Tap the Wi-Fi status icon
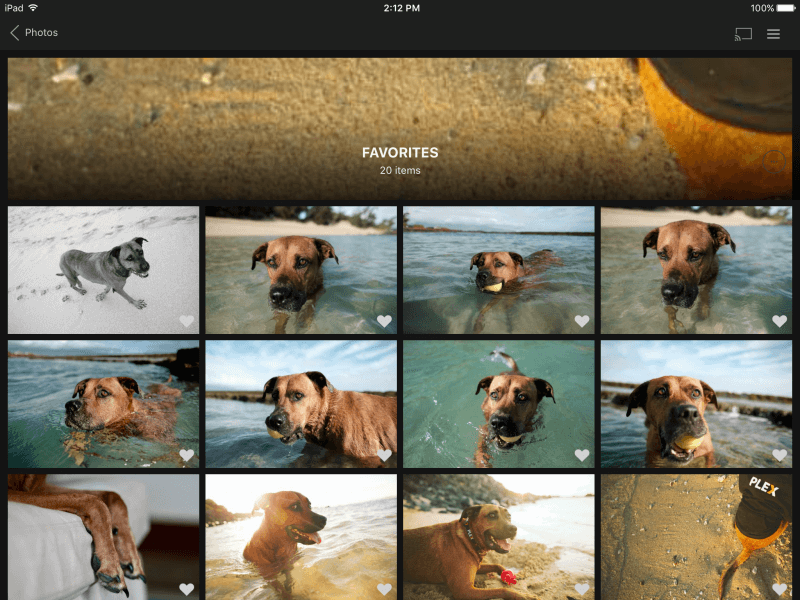Image resolution: width=800 pixels, height=600 pixels. [x=34, y=8]
